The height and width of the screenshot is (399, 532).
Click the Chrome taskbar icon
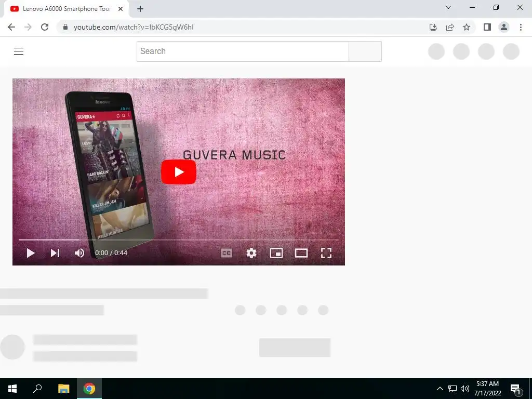tap(89, 389)
